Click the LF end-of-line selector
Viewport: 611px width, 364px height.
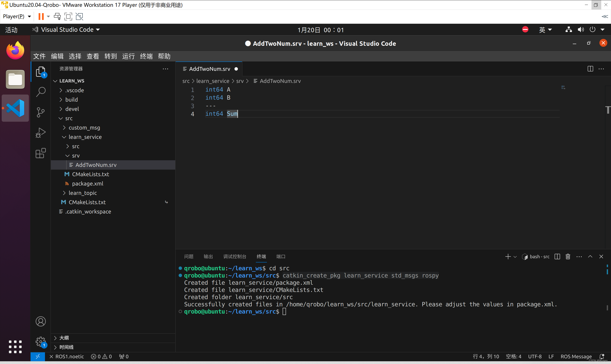pos(551,356)
